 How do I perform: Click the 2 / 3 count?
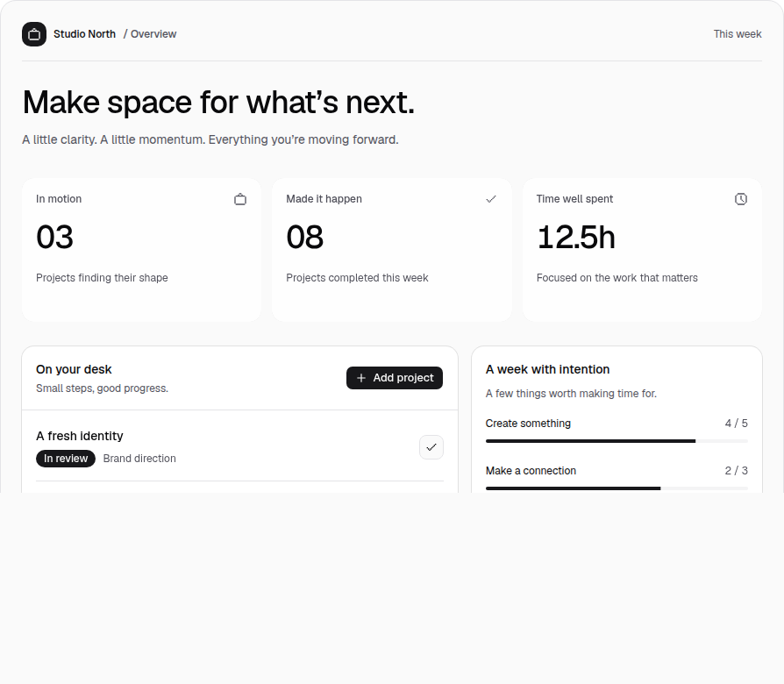(737, 471)
